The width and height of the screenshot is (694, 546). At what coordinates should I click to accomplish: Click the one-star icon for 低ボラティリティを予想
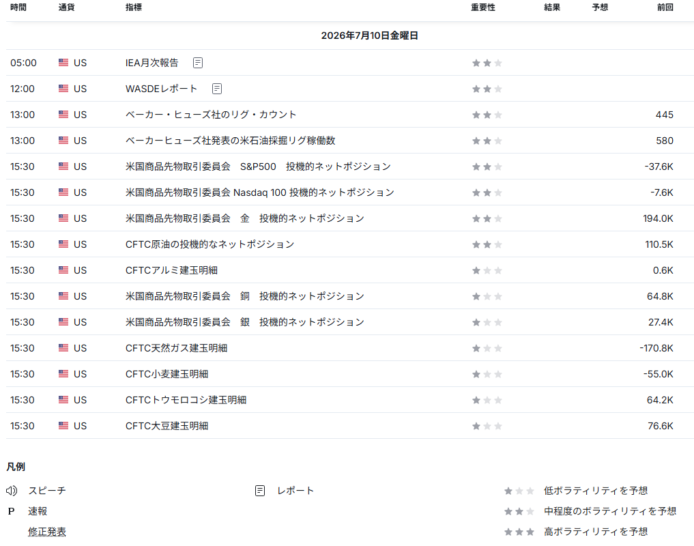[519, 491]
